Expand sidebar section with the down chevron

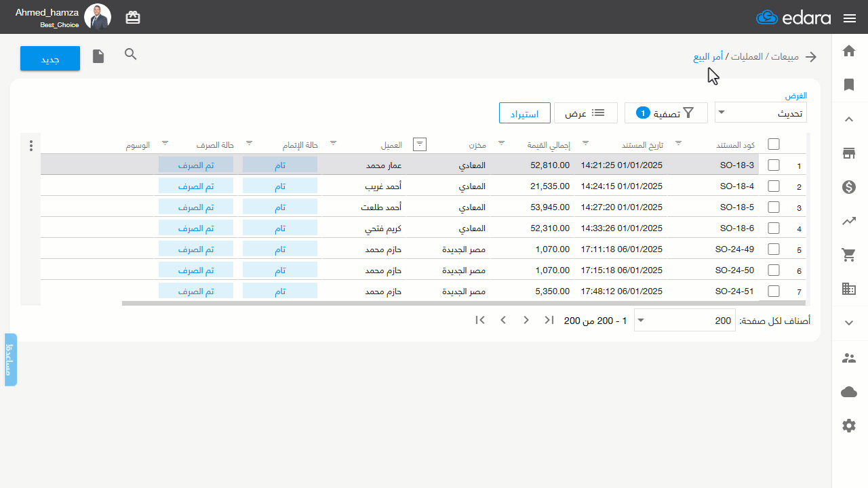(849, 323)
